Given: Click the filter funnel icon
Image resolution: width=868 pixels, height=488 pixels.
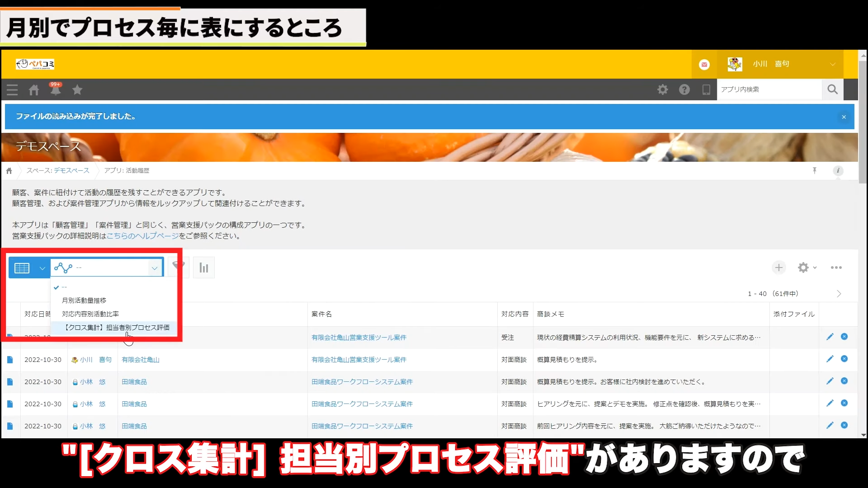Looking at the screenshot, I should [x=179, y=267].
